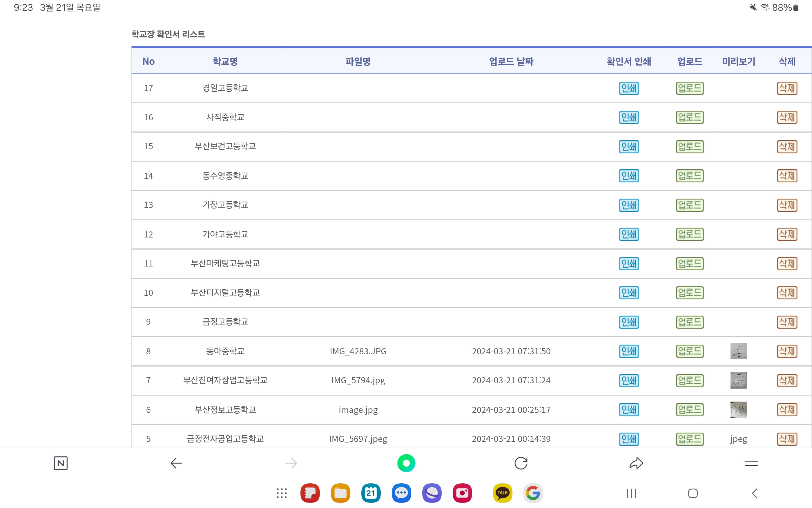Tap the Wi-Fi status icon
812x508 pixels.
[765, 7]
